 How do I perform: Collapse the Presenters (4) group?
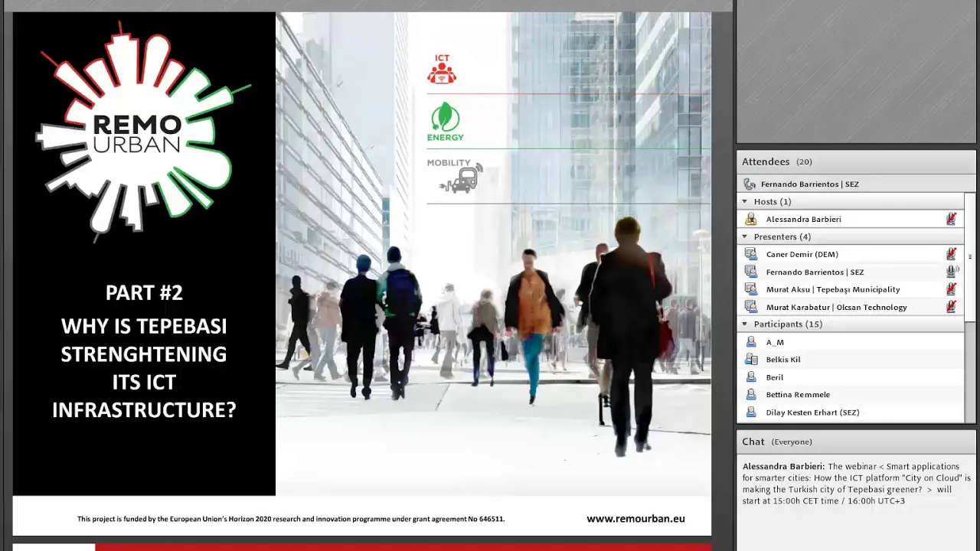[x=744, y=237]
